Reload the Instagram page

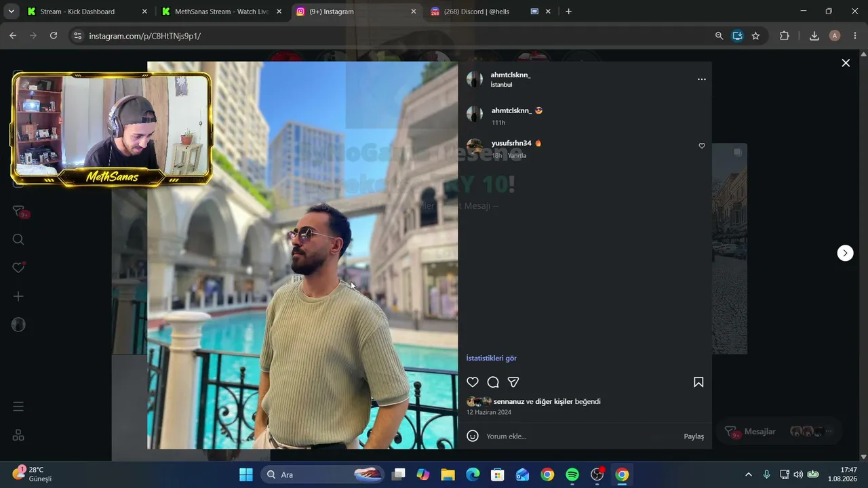point(54,36)
